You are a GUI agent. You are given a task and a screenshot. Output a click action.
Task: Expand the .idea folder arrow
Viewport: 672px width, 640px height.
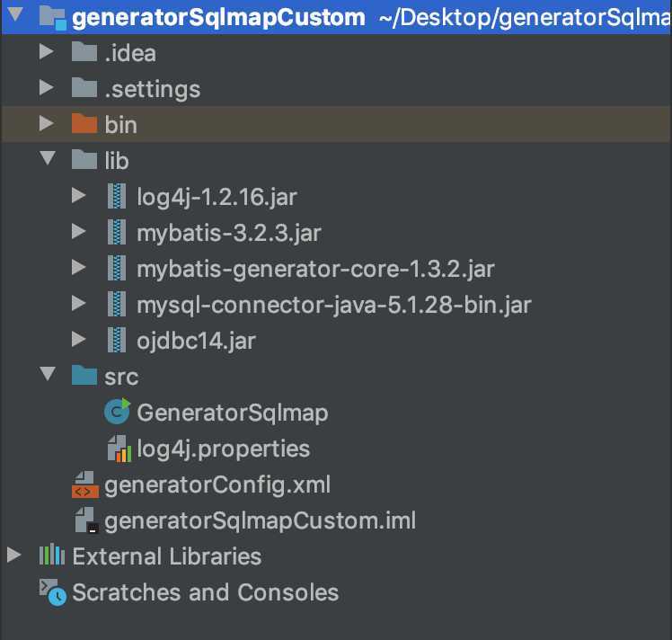point(47,52)
